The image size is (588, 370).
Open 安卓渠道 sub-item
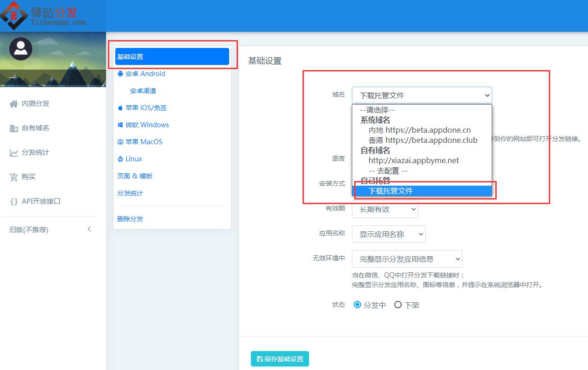click(143, 91)
